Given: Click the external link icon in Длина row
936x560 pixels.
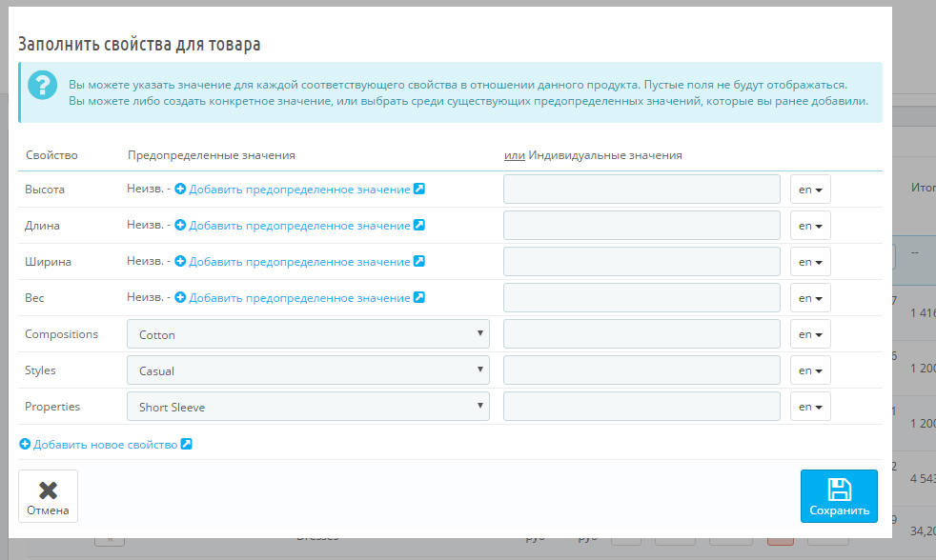Looking at the screenshot, I should (419, 226).
